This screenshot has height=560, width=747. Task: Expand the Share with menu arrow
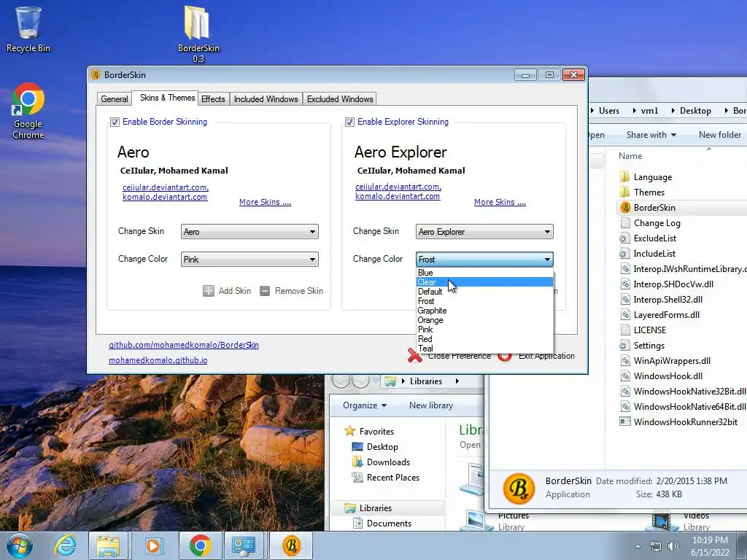click(x=673, y=135)
